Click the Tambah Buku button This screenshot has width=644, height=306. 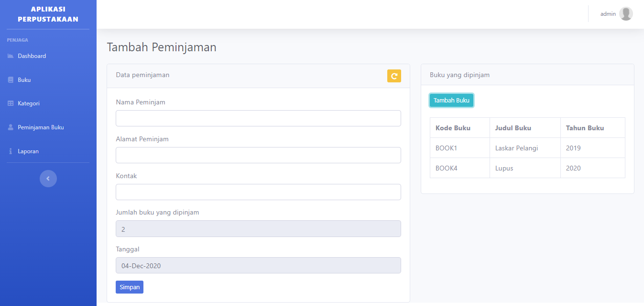tap(451, 101)
